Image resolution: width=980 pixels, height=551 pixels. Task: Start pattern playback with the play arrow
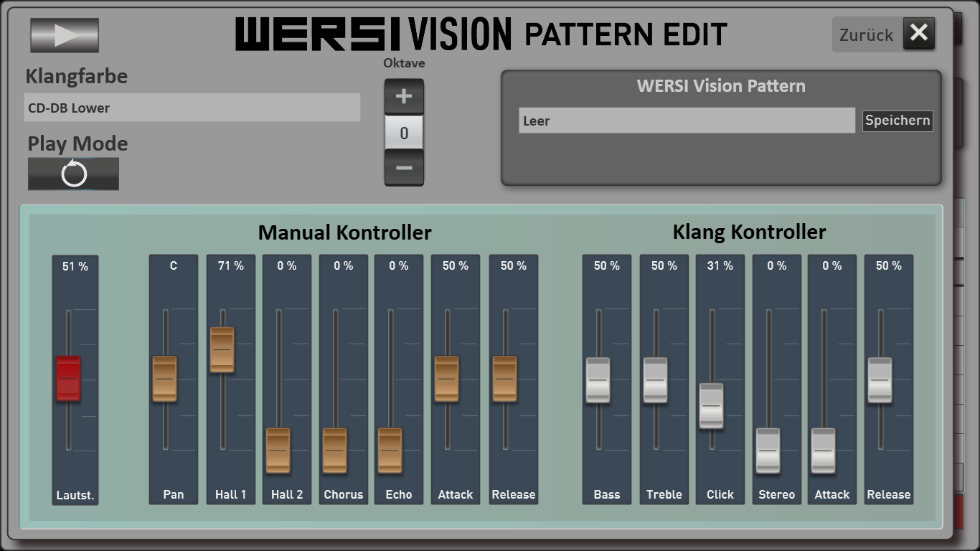pyautogui.click(x=65, y=35)
